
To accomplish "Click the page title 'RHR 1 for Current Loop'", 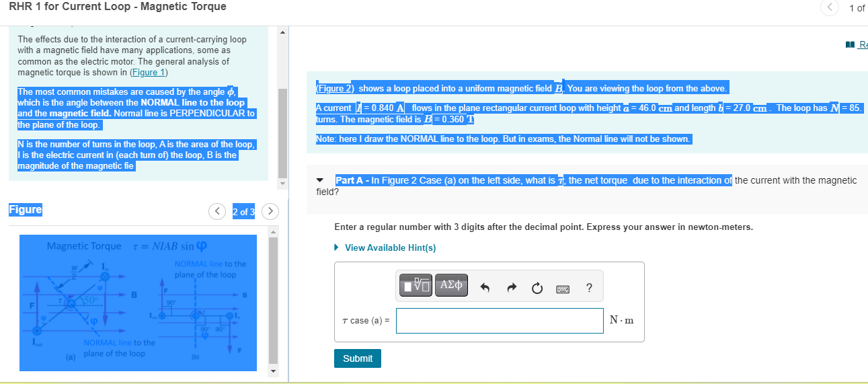I will pos(118,7).
